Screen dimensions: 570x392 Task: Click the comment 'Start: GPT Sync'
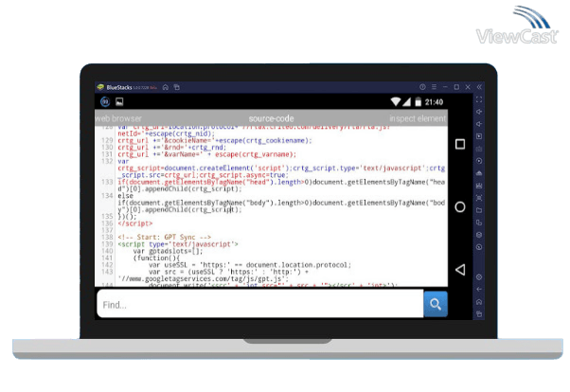click(x=165, y=237)
